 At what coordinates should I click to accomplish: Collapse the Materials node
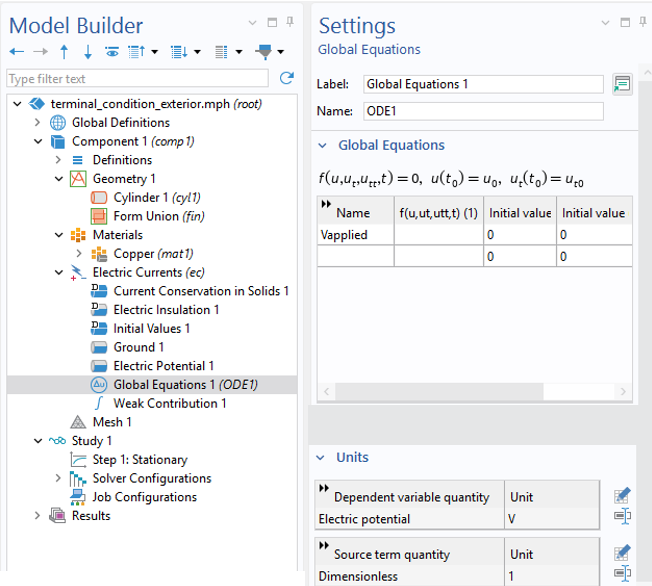click(59, 235)
